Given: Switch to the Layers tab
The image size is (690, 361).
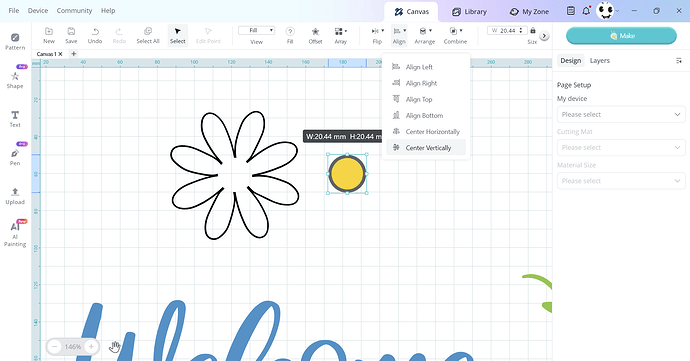Looking at the screenshot, I should tap(599, 61).
